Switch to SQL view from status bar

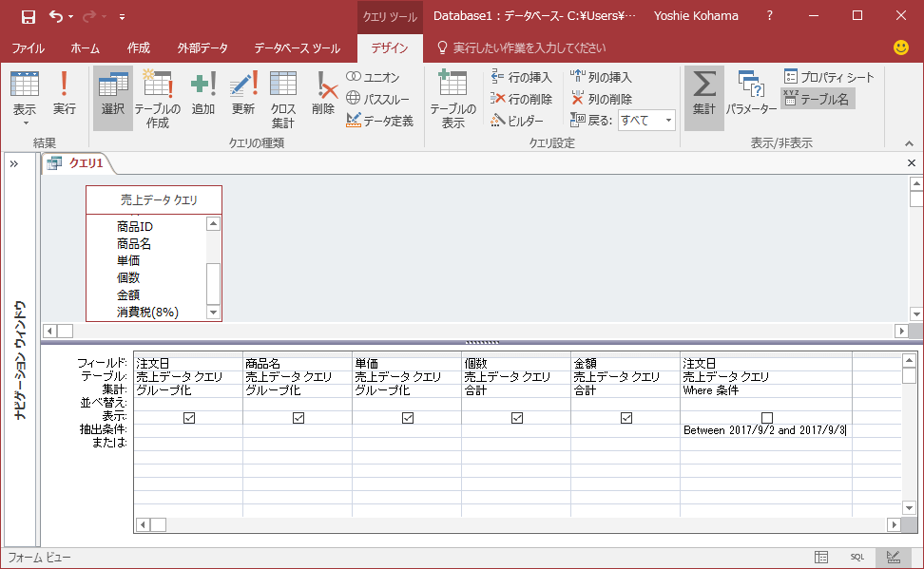coord(857,558)
